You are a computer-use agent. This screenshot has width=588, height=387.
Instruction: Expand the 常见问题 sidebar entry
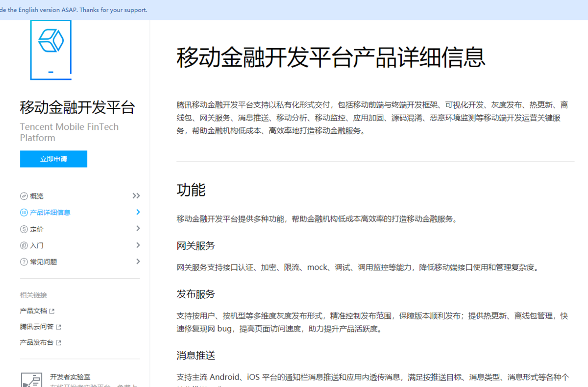tap(137, 261)
